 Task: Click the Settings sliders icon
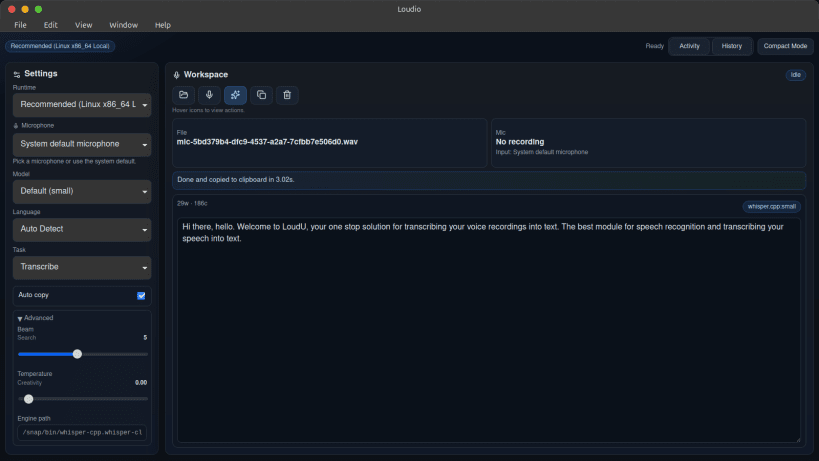(x=17, y=75)
